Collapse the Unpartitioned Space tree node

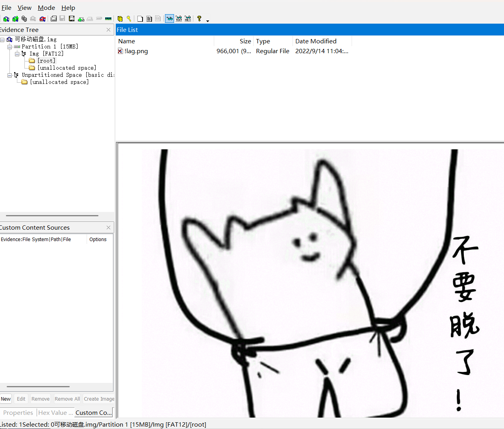click(10, 75)
